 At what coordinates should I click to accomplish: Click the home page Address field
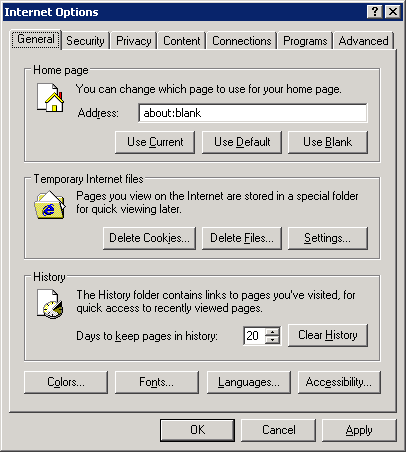253,113
